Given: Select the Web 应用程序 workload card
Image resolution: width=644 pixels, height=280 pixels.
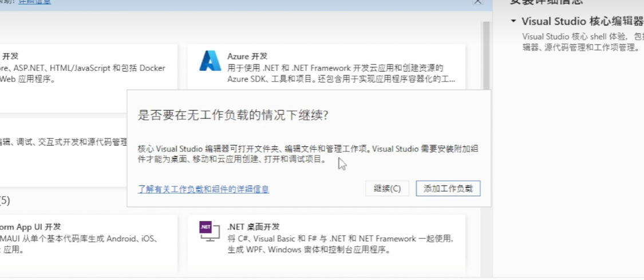Looking at the screenshot, I should (89, 78).
